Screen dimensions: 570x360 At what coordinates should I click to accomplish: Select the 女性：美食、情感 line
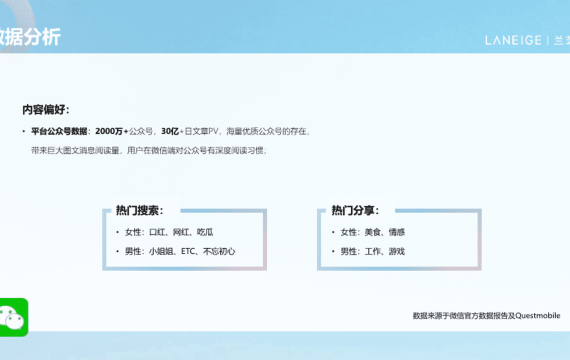373,232
